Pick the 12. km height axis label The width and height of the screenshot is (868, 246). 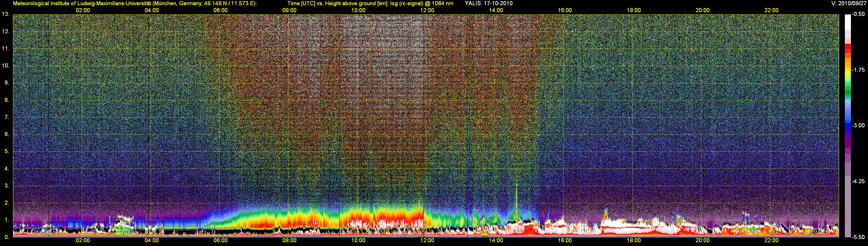tap(5, 31)
